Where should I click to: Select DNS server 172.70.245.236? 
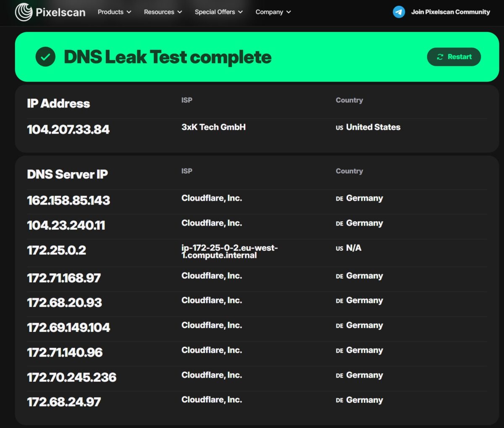[71, 377]
